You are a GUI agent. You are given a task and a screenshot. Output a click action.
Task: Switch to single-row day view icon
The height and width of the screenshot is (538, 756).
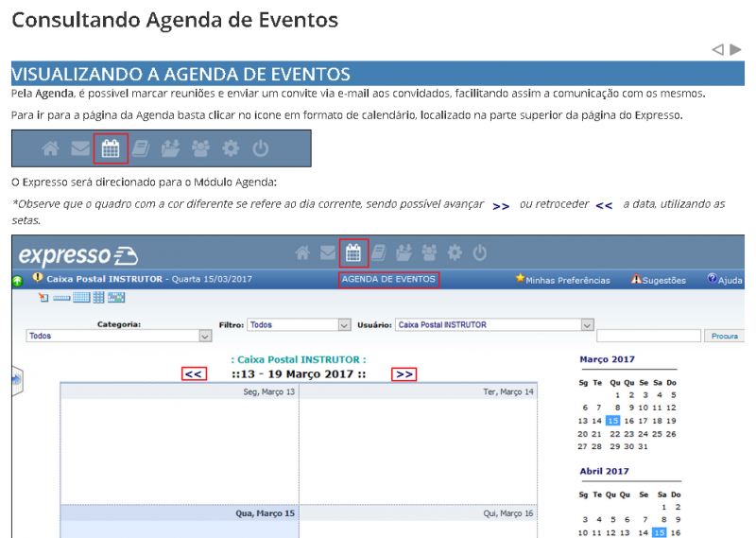click(61, 298)
